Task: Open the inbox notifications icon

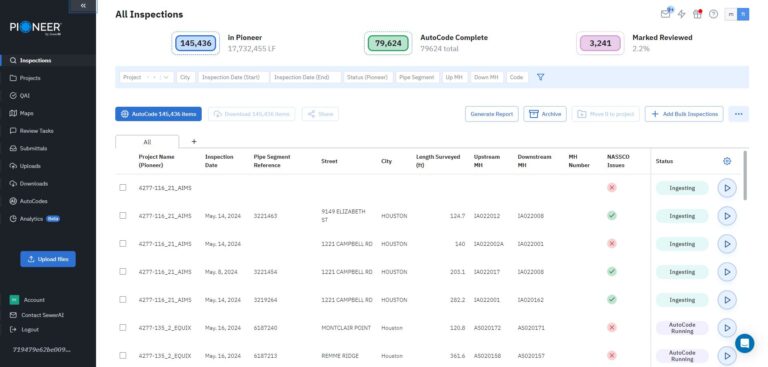Action: pos(665,14)
